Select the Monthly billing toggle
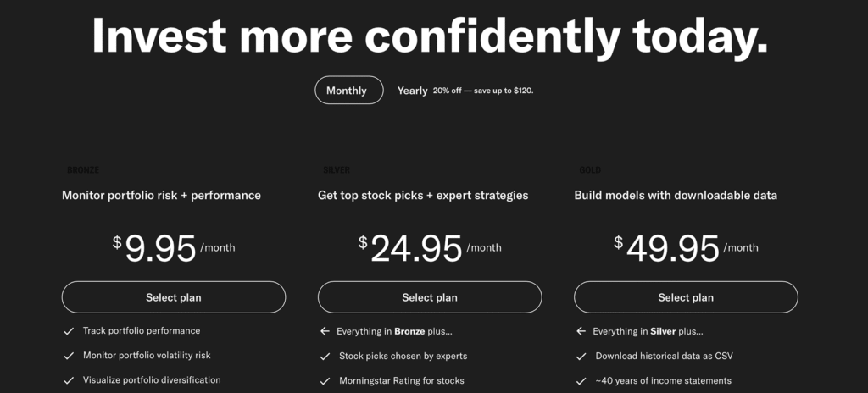The image size is (868, 393). pyautogui.click(x=348, y=91)
